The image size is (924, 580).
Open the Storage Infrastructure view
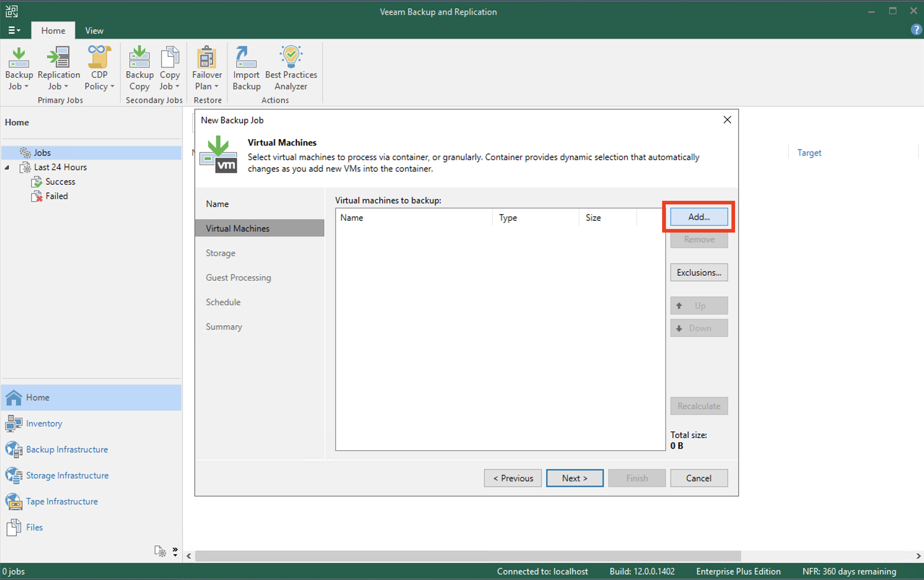[x=91, y=475]
